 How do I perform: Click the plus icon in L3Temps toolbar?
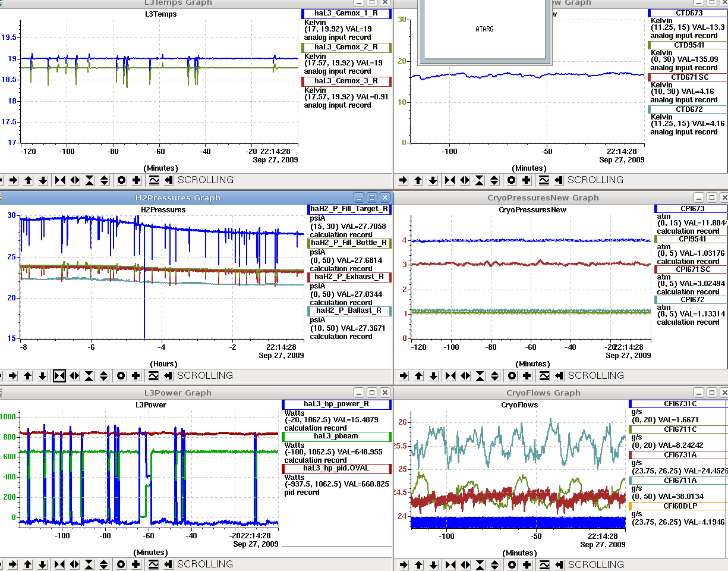(137, 180)
